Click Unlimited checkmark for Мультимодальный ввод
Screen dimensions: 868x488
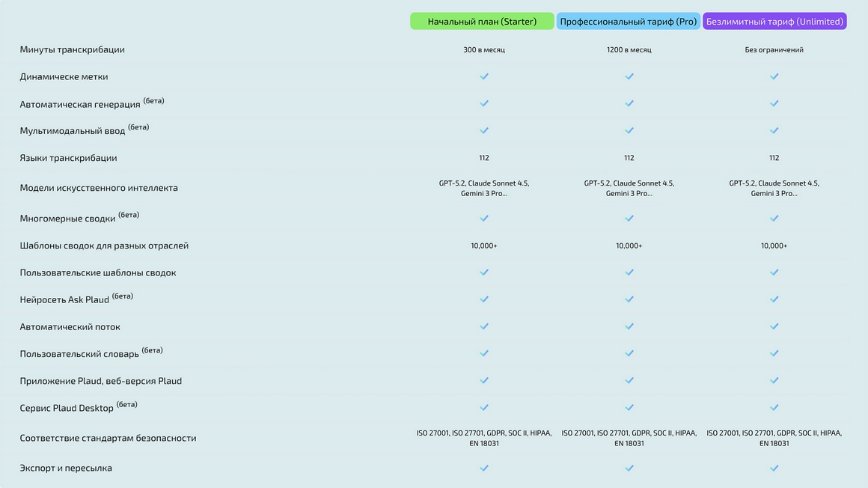[774, 131]
